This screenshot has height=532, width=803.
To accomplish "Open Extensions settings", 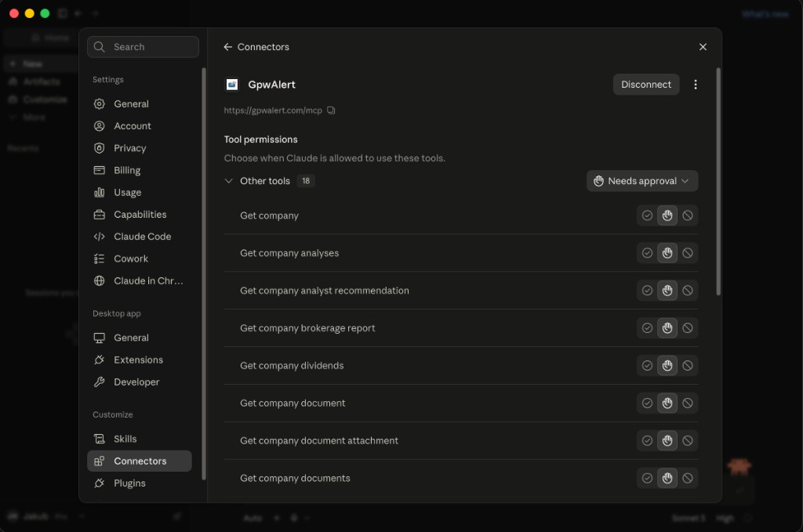I will [x=140, y=360].
